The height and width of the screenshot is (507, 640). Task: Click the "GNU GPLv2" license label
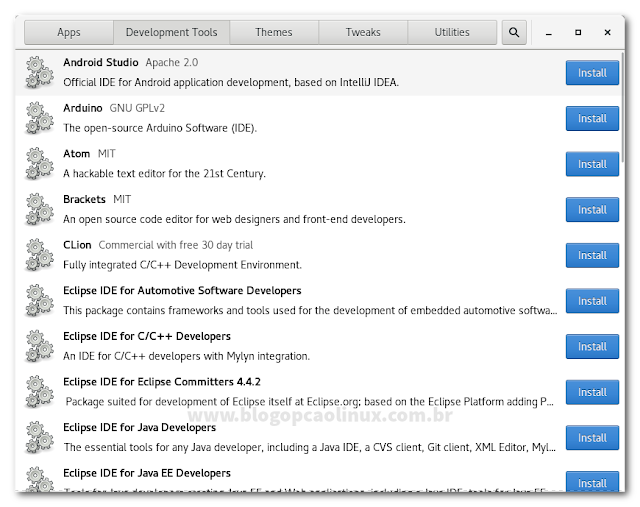tap(137, 108)
